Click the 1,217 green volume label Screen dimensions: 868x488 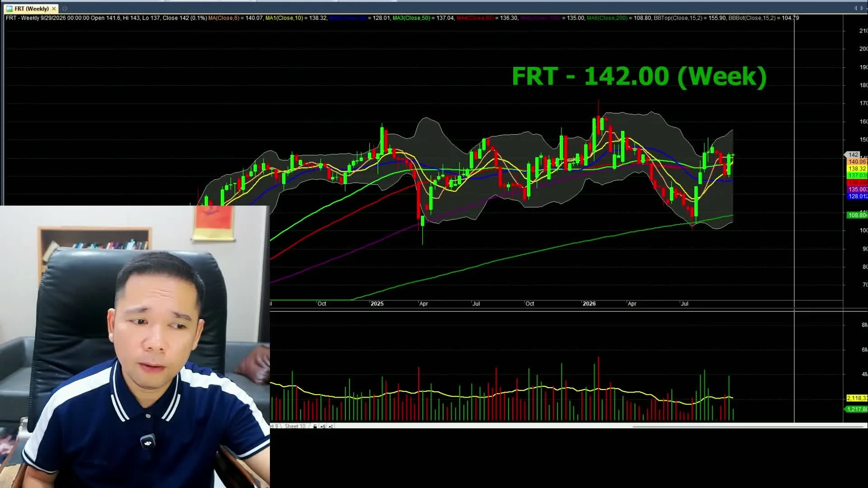coord(857,409)
